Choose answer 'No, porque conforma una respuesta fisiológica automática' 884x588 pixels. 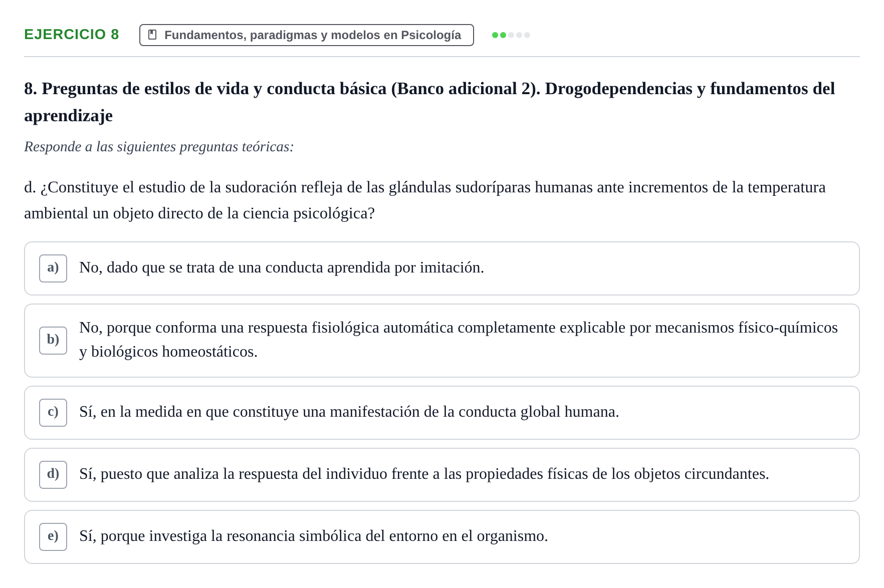click(441, 341)
